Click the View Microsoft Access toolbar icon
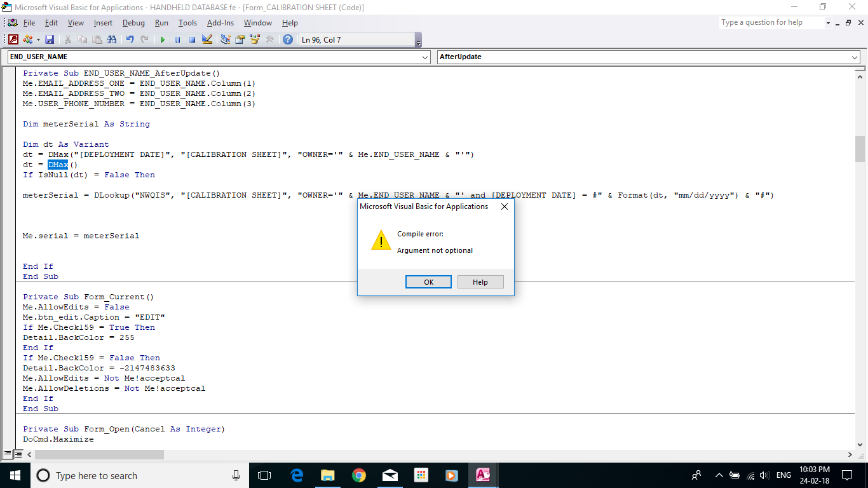The width and height of the screenshot is (868, 488). (x=13, y=39)
